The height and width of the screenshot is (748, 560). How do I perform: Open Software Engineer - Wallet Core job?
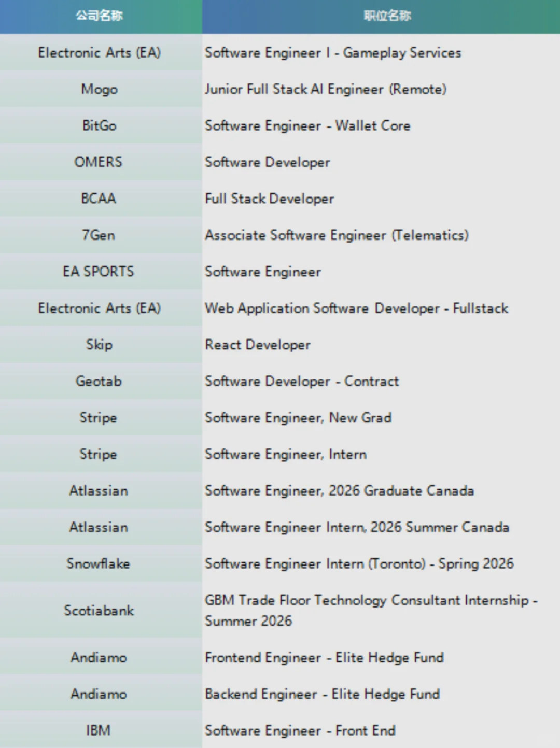point(307,125)
